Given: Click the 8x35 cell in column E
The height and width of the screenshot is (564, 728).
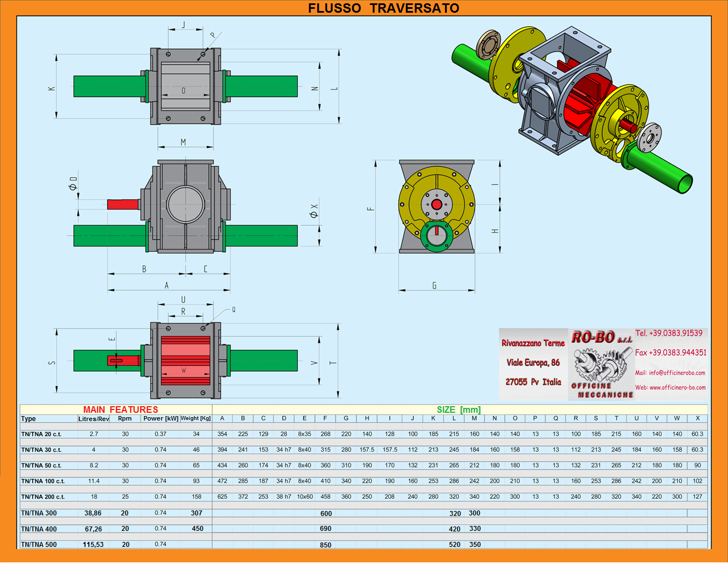Looking at the screenshot, I should (x=304, y=434).
